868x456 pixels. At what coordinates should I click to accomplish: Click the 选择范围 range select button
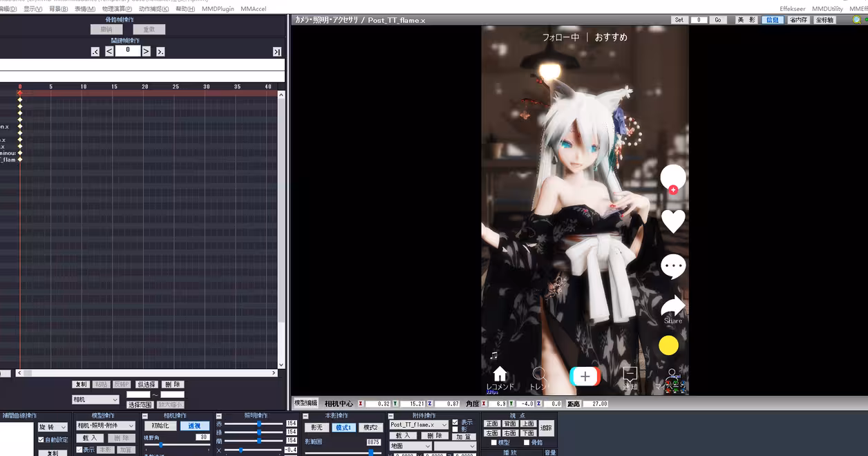point(140,405)
